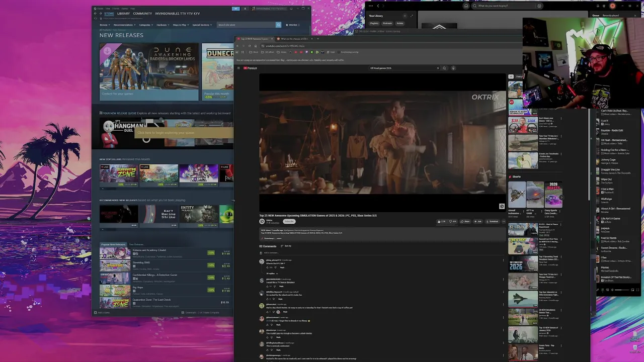Open the INVINSONABLE1 TTV YTV KYV profile tab
The width and height of the screenshot is (644, 362).
pyautogui.click(x=177, y=14)
